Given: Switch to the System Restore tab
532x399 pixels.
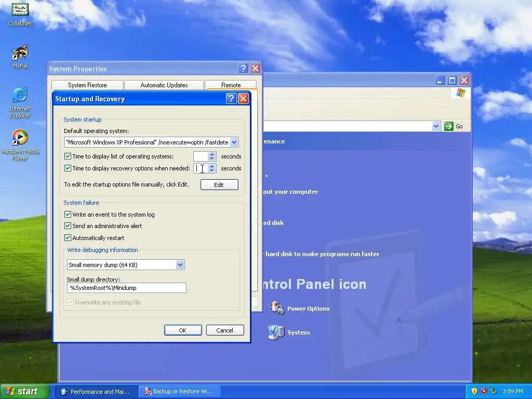Looking at the screenshot, I should (87, 85).
